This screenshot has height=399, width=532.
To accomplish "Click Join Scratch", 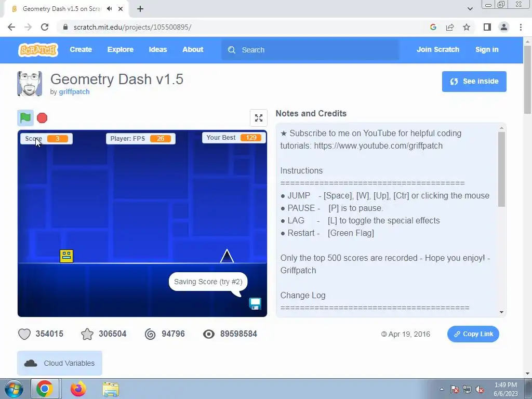I will [437, 49].
